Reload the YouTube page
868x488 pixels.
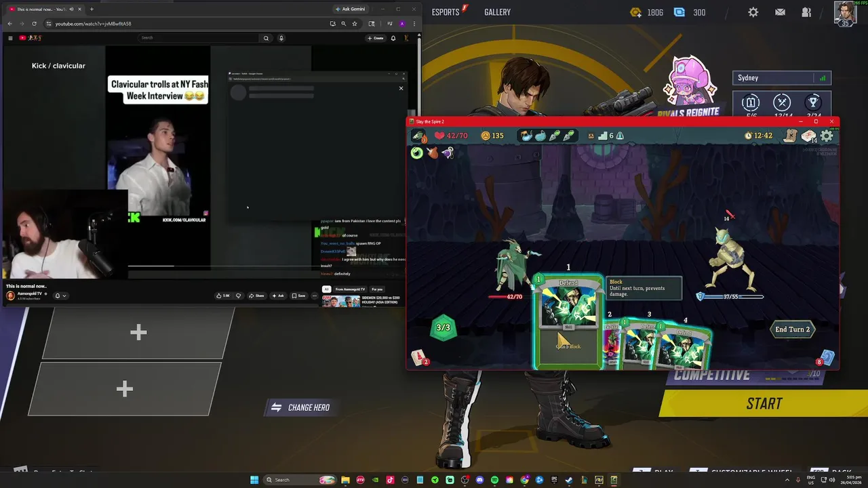[34, 24]
